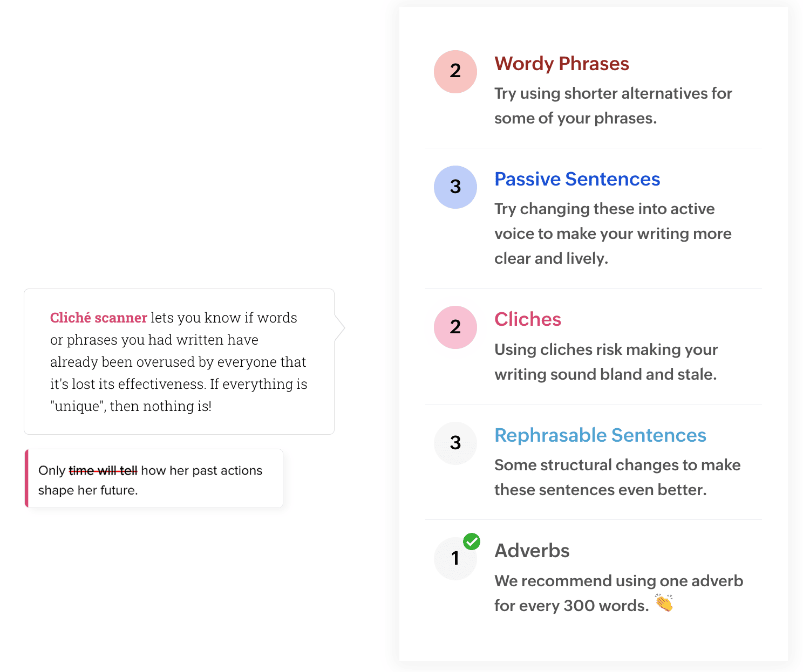
Task: Open the Passive Sentences heading
Action: click(577, 179)
